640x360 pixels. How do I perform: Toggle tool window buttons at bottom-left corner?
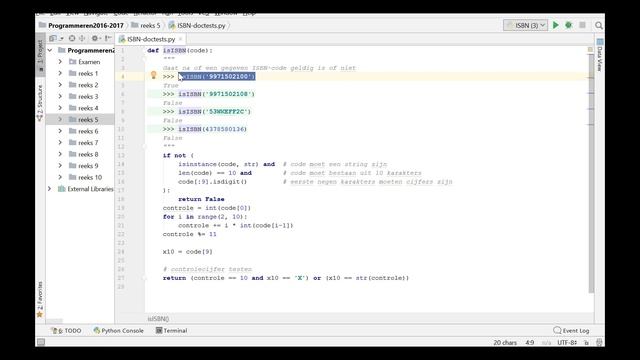[x=41, y=342]
